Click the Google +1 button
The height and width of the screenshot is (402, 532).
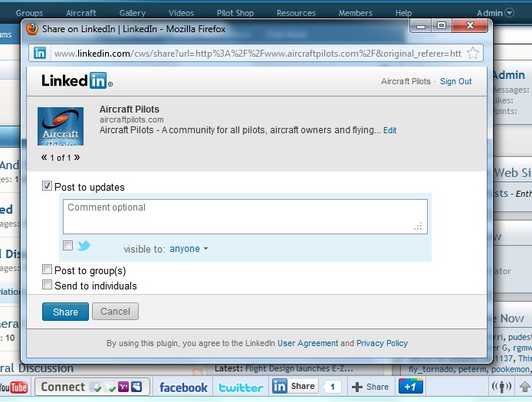411,386
